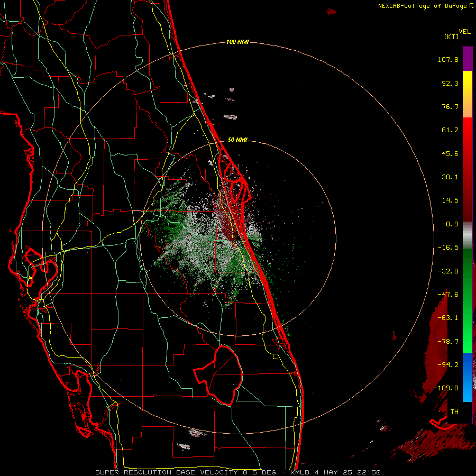Viewport: 476px width, 476px height.
Task: Click the Super-Resolution Base Velocity caption
Action: click(x=237, y=472)
